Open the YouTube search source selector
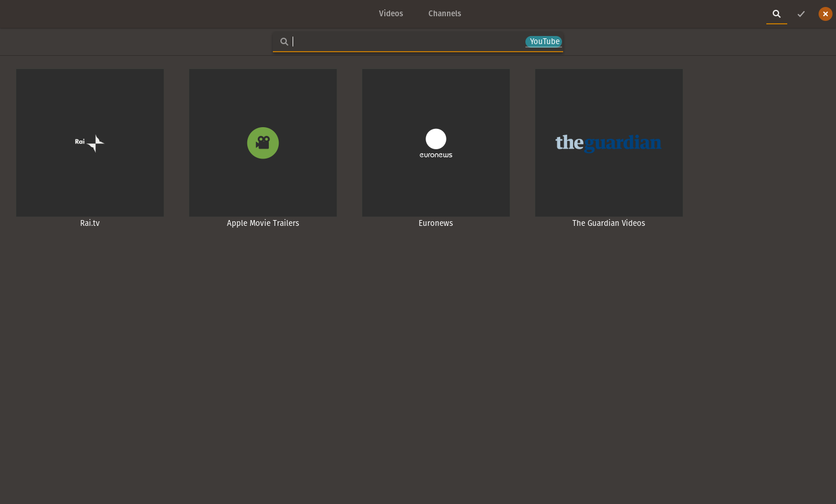Viewport: 836px width, 504px height. click(544, 41)
